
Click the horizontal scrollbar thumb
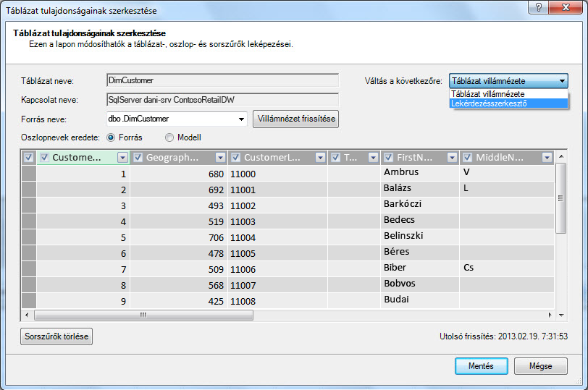143,315
